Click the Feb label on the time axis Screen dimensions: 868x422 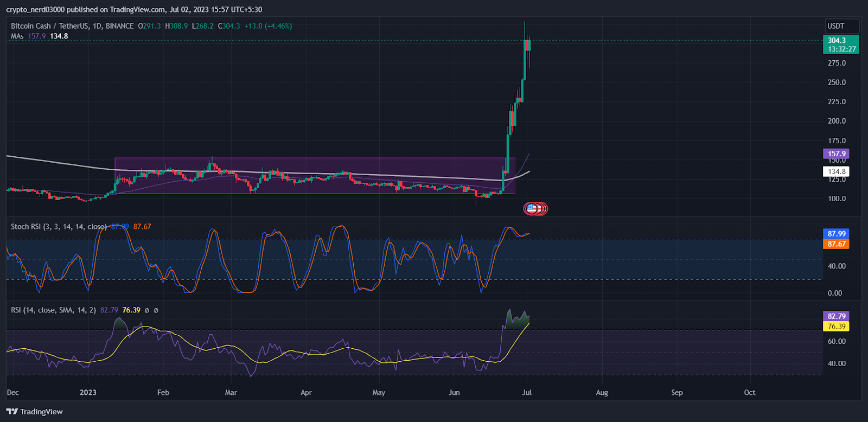click(163, 392)
